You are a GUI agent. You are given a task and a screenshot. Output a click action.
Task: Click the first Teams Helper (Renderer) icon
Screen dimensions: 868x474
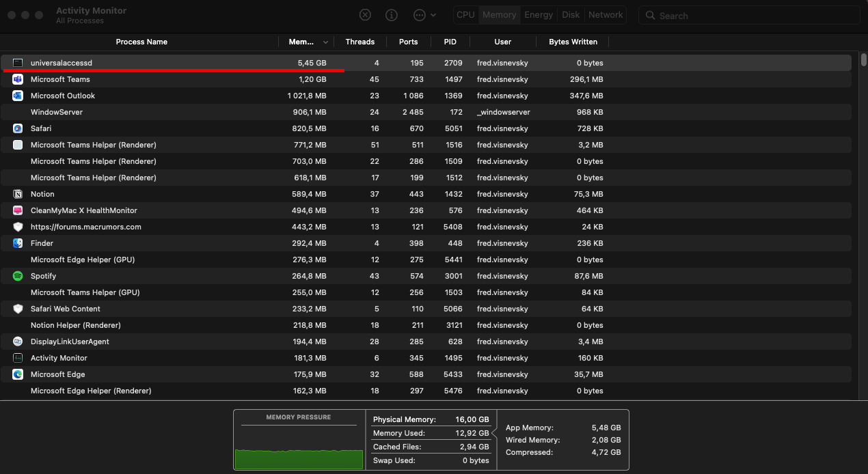click(x=18, y=145)
